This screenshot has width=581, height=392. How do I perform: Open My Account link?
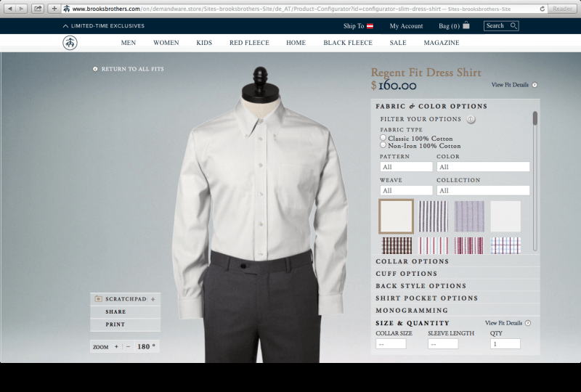pos(406,26)
